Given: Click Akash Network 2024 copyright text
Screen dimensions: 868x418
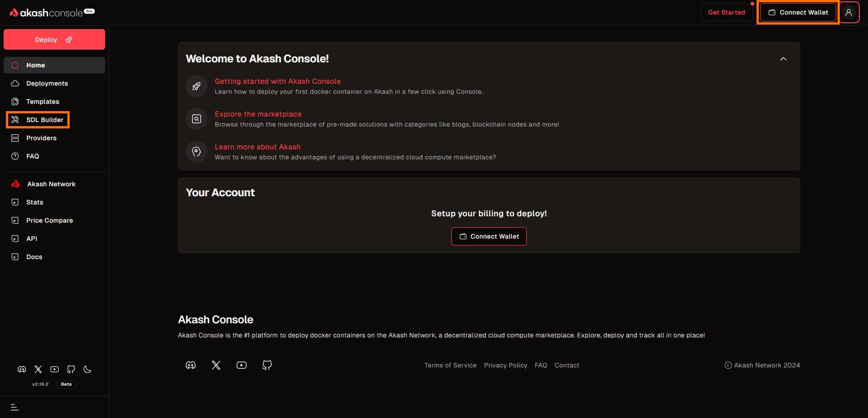Looking at the screenshot, I should tap(762, 365).
